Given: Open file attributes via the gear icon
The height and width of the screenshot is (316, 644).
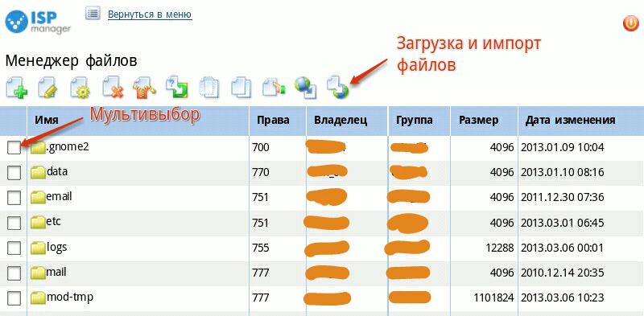Looking at the screenshot, I should [x=80, y=88].
